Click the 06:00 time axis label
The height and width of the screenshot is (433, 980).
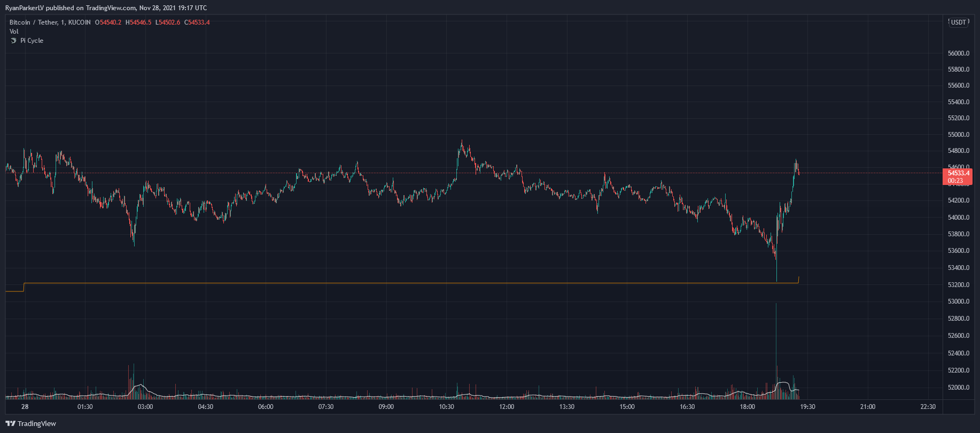tap(266, 407)
